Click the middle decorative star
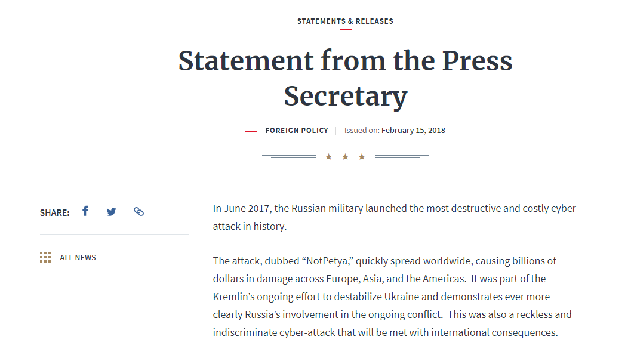This screenshot has height=364, width=631. coord(345,157)
